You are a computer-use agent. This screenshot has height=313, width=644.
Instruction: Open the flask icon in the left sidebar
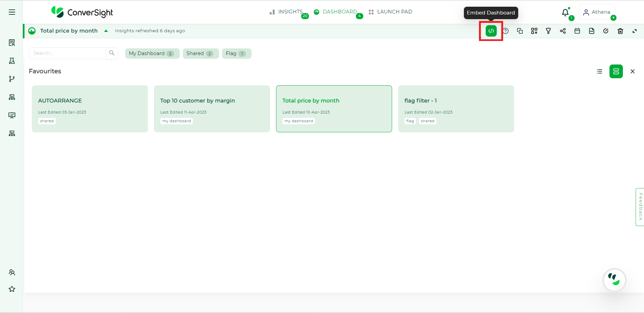pos(12,61)
